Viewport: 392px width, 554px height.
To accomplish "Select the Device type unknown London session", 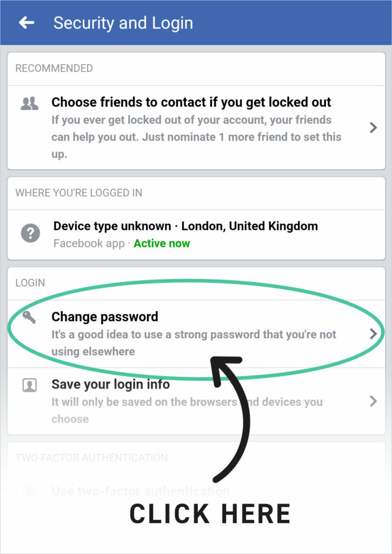I will click(196, 235).
